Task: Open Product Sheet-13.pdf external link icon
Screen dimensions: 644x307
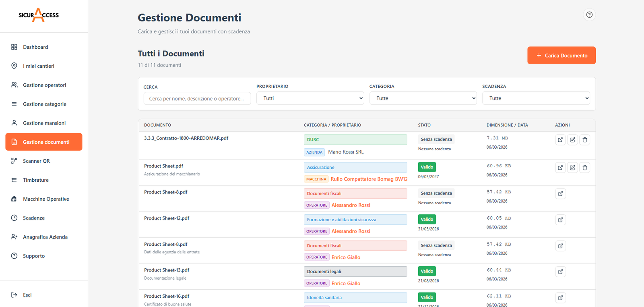Action: click(560, 272)
